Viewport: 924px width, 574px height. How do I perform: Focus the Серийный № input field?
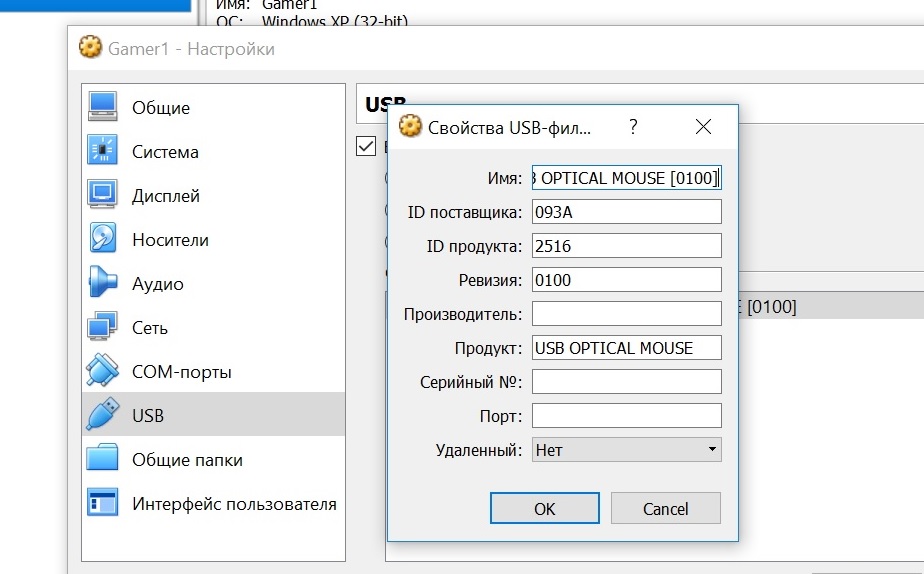pos(626,382)
